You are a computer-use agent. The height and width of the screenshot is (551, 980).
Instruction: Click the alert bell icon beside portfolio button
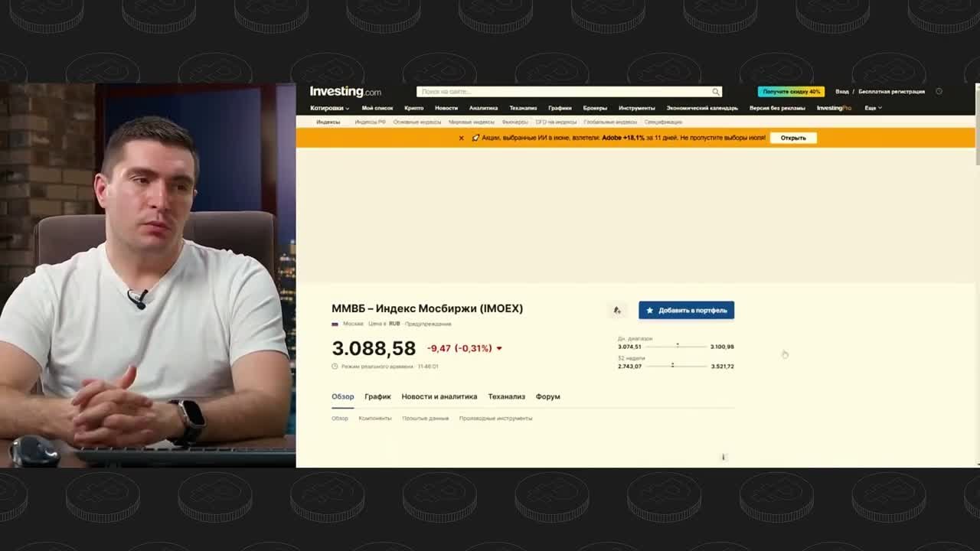617,310
